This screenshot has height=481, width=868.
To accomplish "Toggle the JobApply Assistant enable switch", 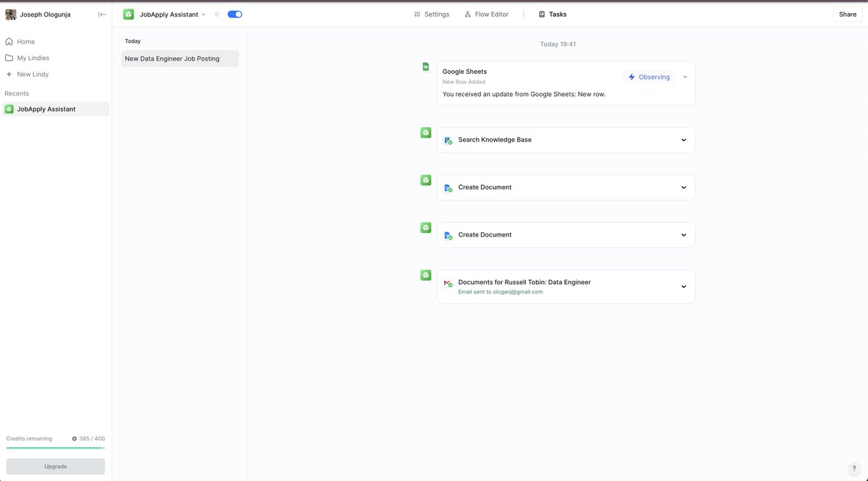I will (x=235, y=14).
